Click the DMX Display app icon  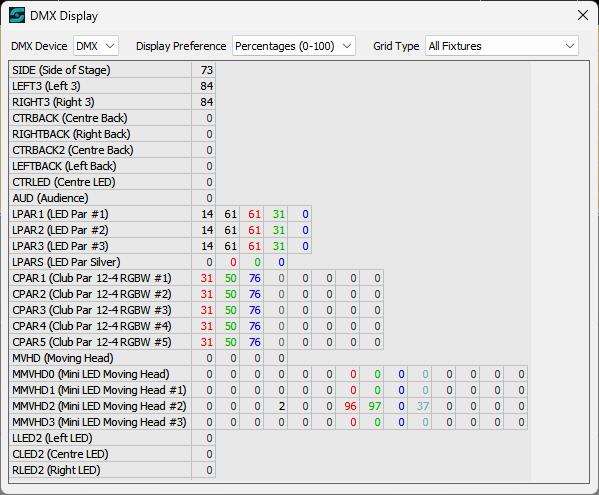pyautogui.click(x=17, y=16)
